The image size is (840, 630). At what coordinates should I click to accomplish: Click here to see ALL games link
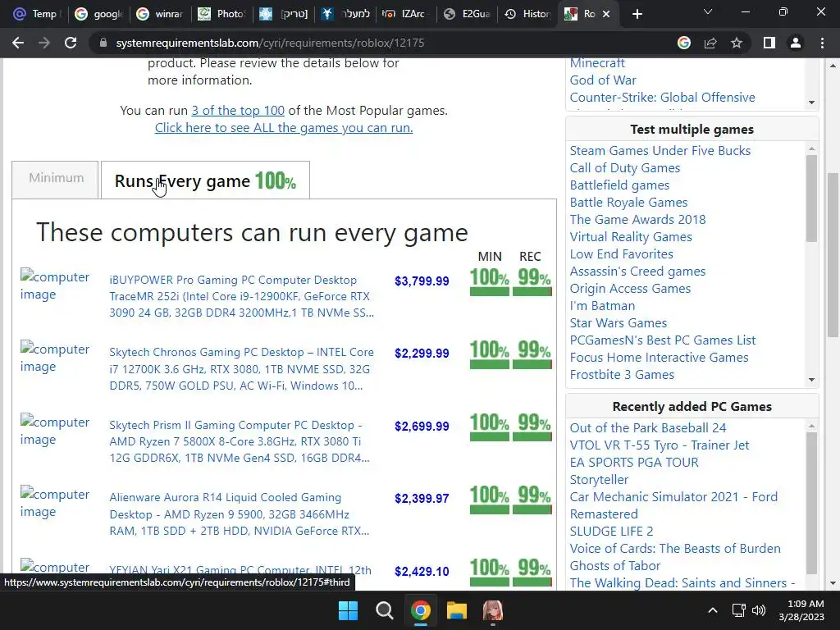(284, 127)
